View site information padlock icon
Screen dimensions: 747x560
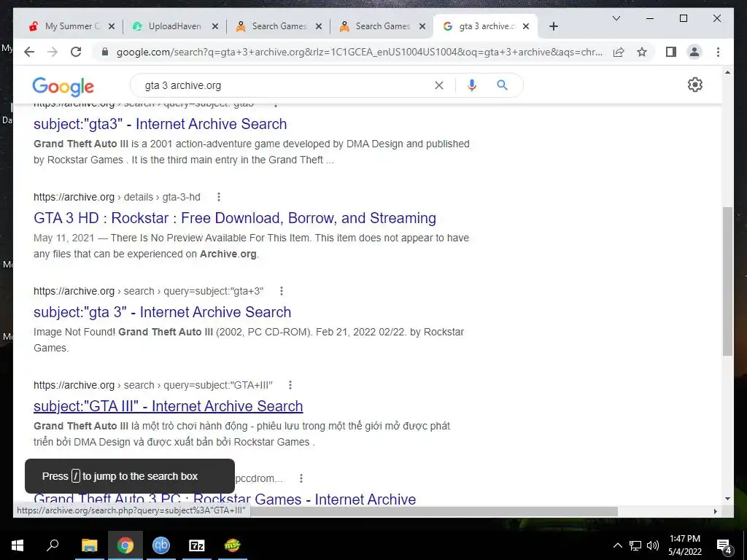coord(105,52)
